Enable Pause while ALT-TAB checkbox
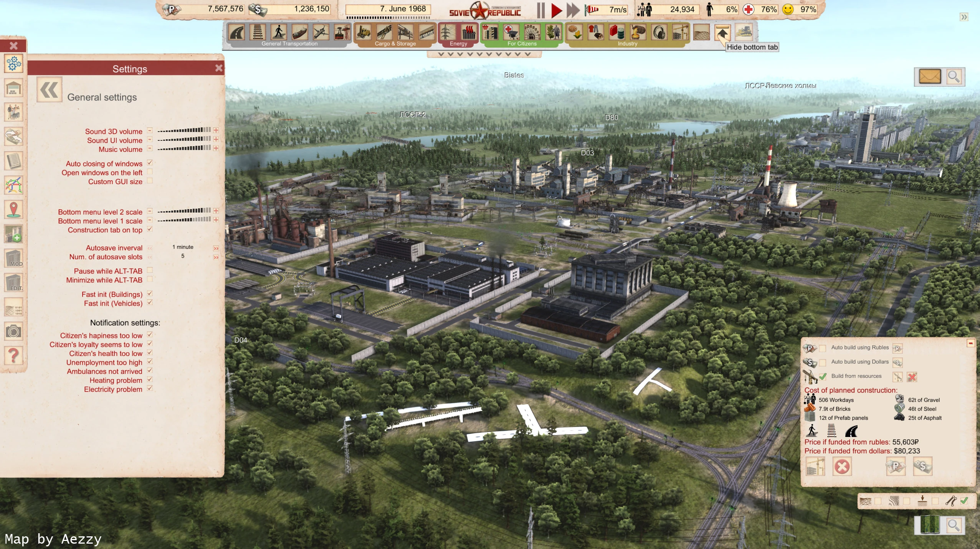 tap(150, 270)
